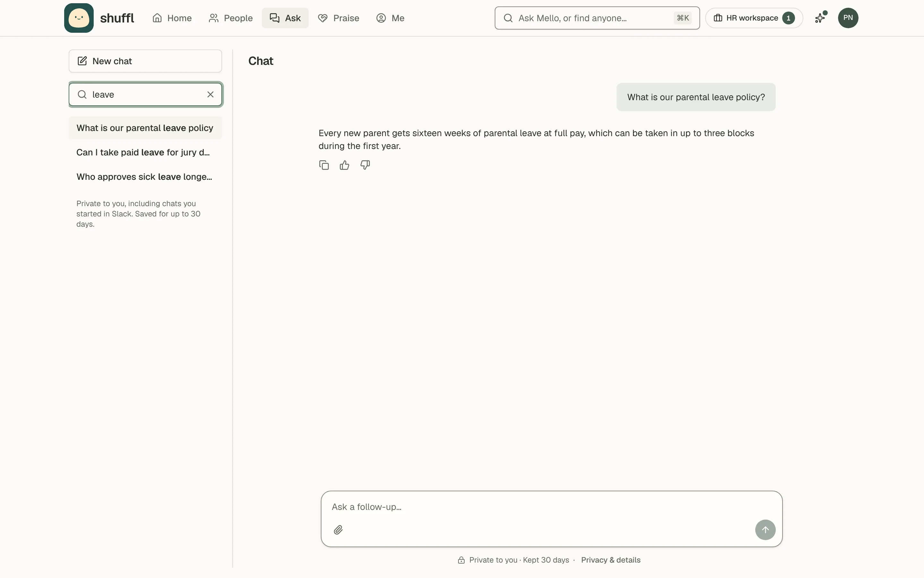This screenshot has width=924, height=578.
Task: Click the ⌘K shortcut badge
Action: (683, 18)
